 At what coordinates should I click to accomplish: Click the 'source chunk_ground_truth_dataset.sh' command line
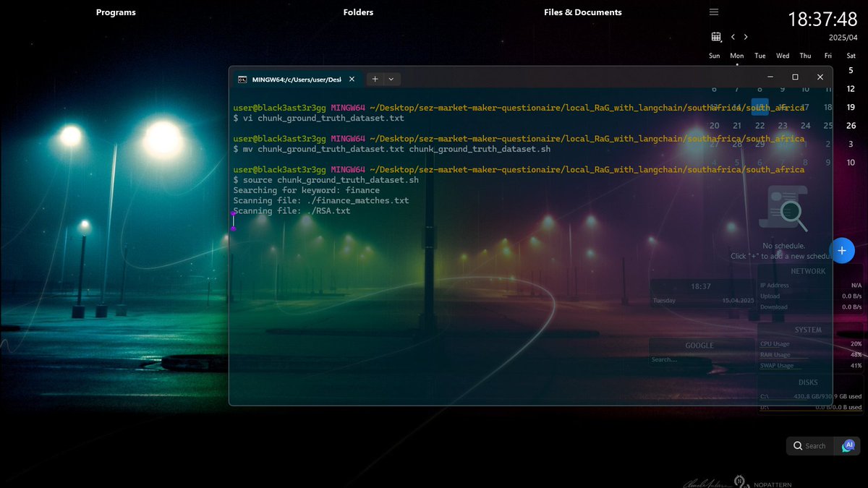(325, 180)
